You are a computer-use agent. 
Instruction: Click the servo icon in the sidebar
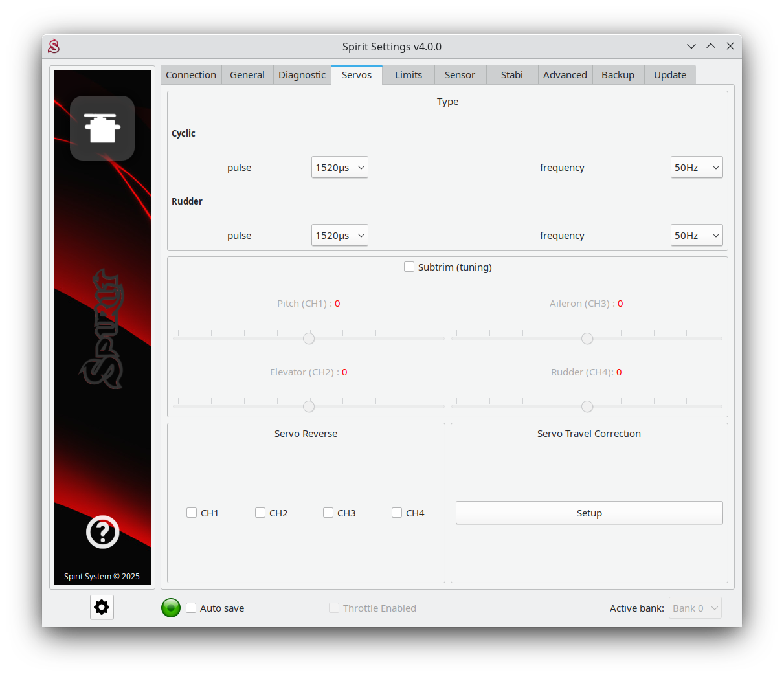pyautogui.click(x=102, y=128)
